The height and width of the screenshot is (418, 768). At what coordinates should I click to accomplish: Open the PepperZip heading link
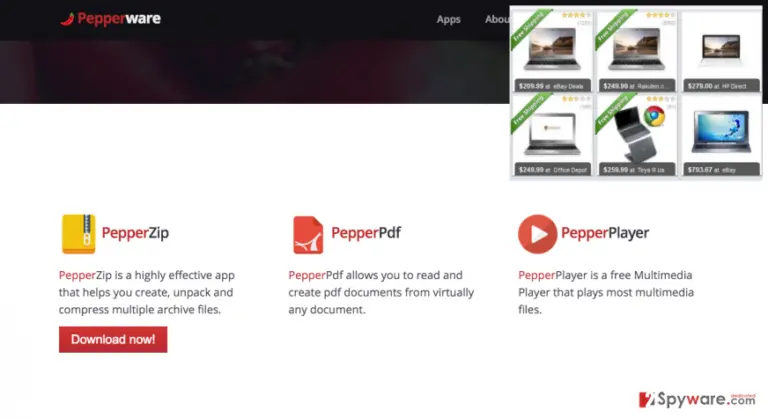pyautogui.click(x=135, y=233)
